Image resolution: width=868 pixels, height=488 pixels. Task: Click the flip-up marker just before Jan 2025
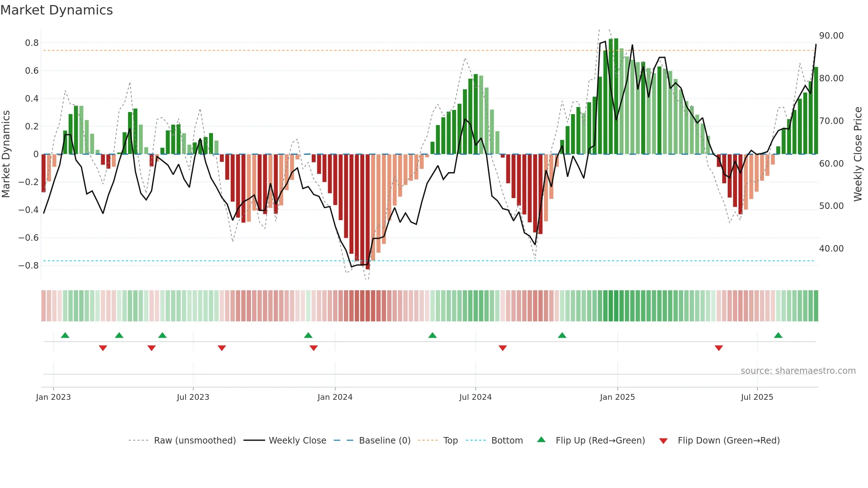562,335
